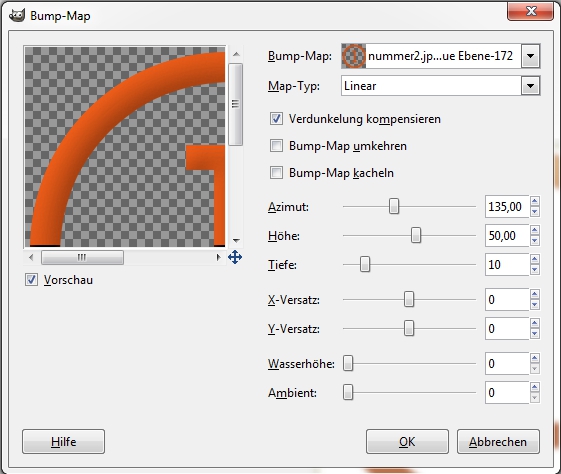Click the Bump-Map layer thumbnail icon
Image resolution: width=561 pixels, height=474 pixels.
353,56
